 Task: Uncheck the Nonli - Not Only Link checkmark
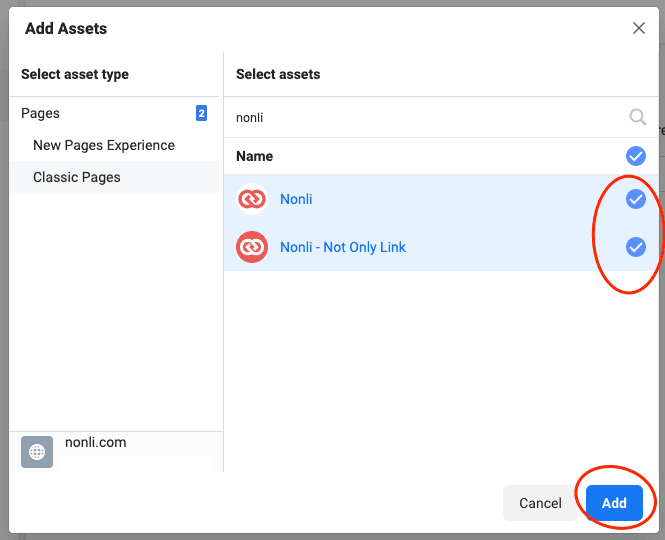click(x=636, y=247)
